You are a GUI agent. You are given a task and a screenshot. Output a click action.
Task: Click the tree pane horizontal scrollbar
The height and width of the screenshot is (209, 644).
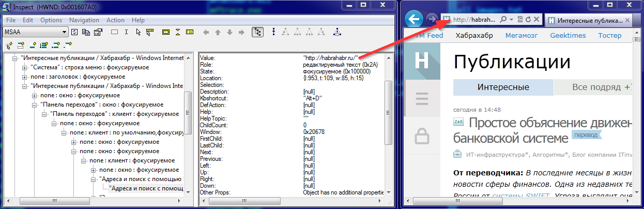pyautogui.click(x=94, y=201)
